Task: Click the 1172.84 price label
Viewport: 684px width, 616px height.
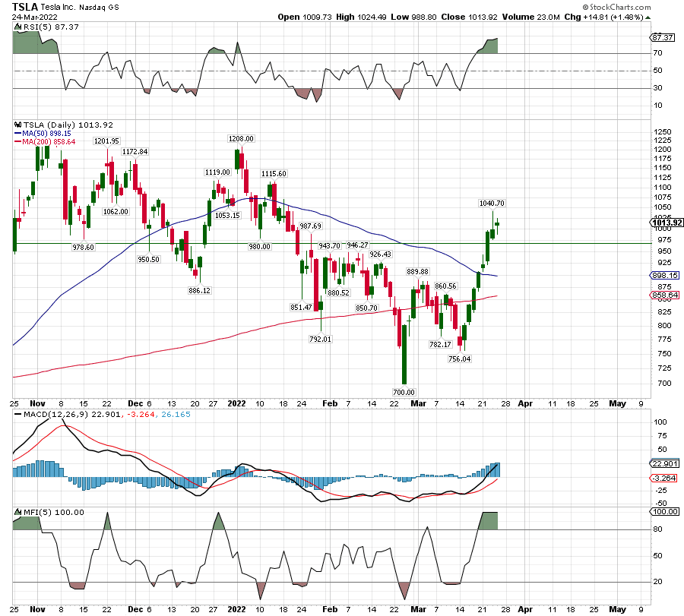Action: [135, 152]
